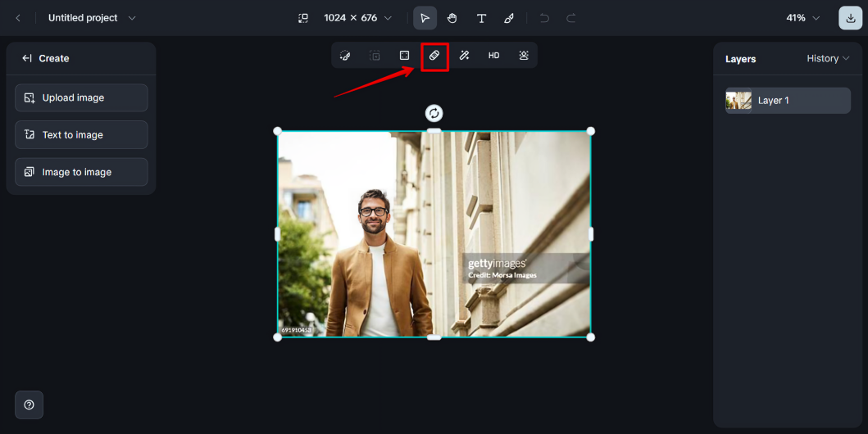Select the Brush tool

(509, 18)
